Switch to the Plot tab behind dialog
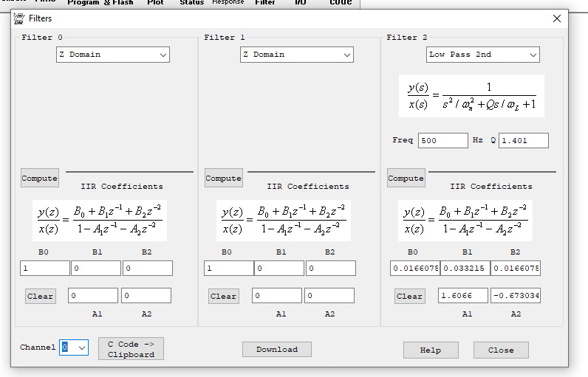The width and height of the screenshot is (588, 377). pos(155,3)
